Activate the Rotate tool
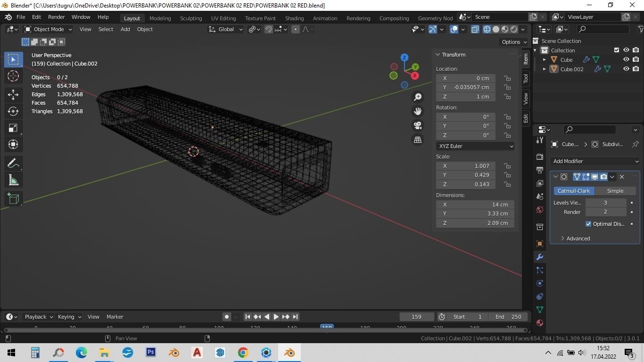The image size is (644, 362). click(x=13, y=111)
